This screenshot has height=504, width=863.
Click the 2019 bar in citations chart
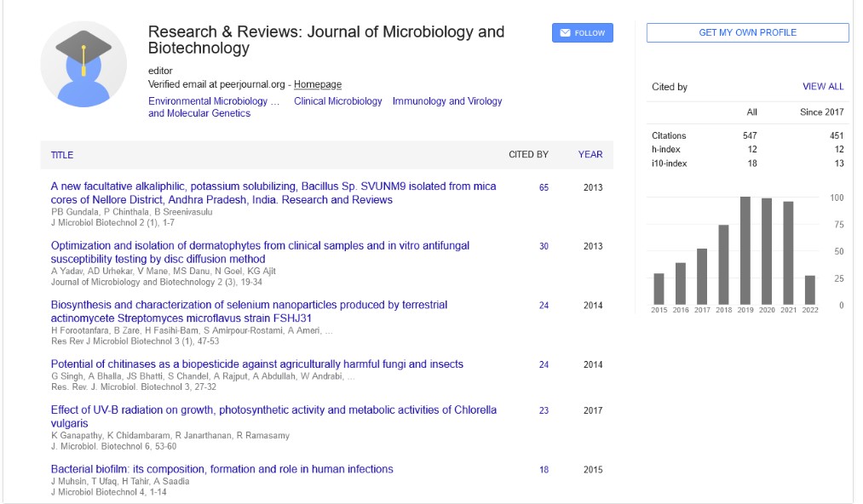point(745,250)
